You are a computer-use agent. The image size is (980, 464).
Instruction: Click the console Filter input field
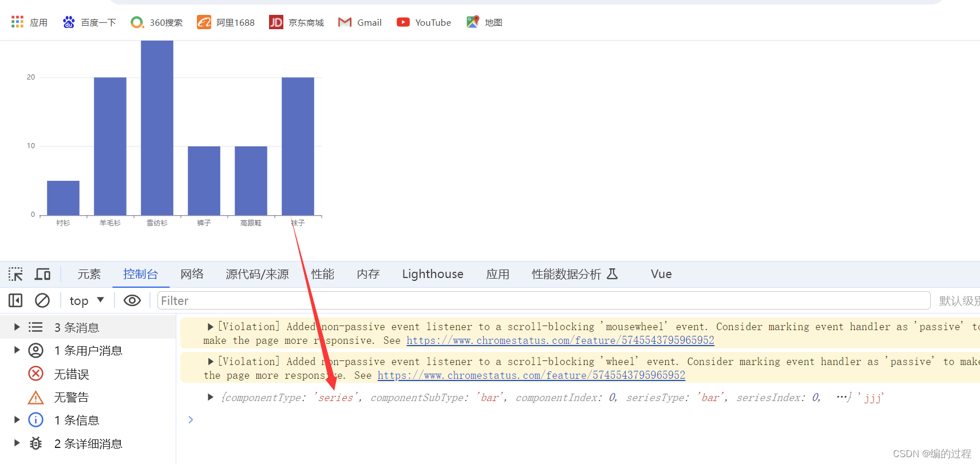coord(544,300)
